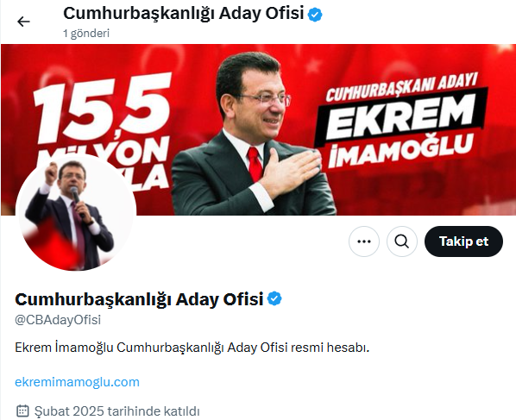516x420 pixels.
Task: Click 'Şubat 2025 tarihinde katıldı' join date
Action: tap(116, 411)
